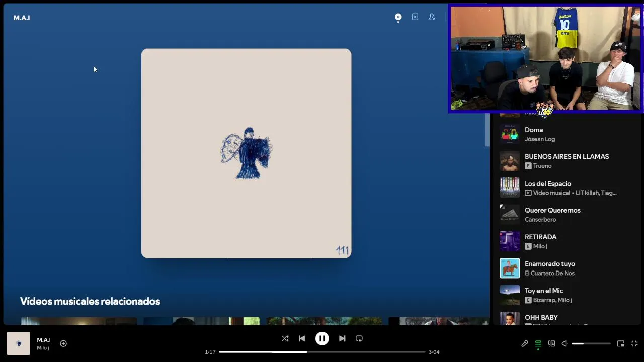This screenshot has height=362, width=644.
Task: Select Enamorado tuyo in the queue
Action: (x=567, y=268)
